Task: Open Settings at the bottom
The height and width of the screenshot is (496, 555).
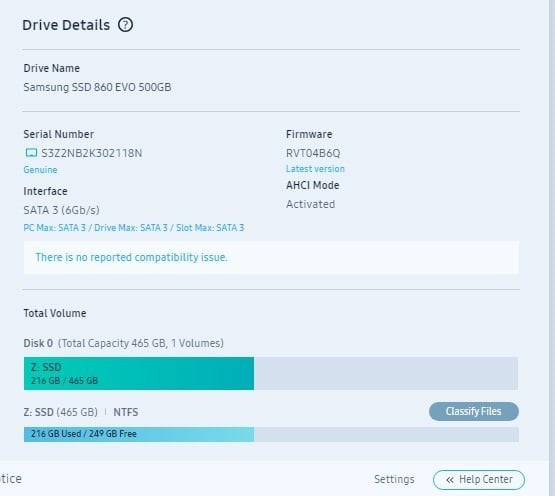Action: tap(394, 479)
